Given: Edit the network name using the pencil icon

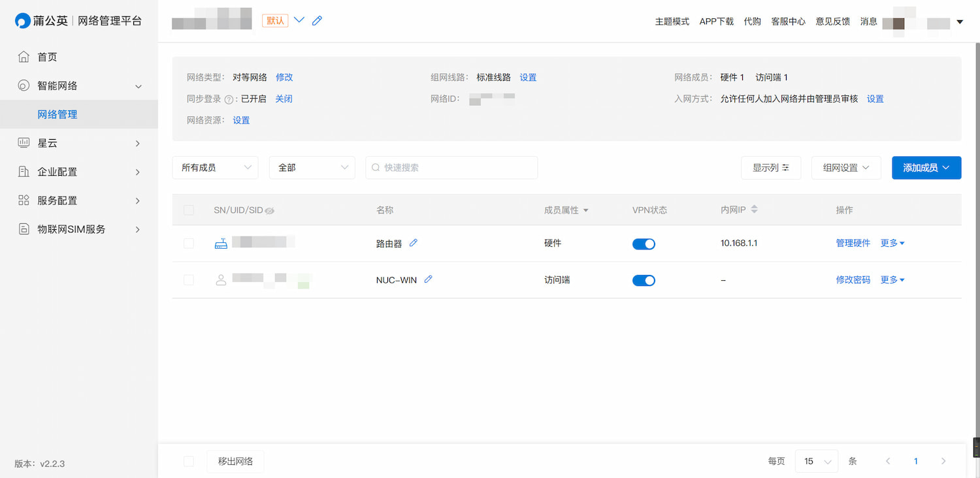Looking at the screenshot, I should [317, 20].
